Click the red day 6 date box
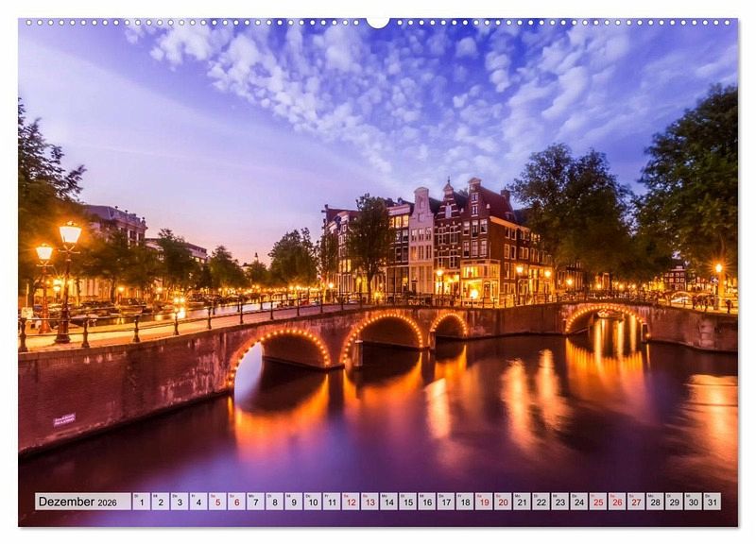 (x=236, y=502)
